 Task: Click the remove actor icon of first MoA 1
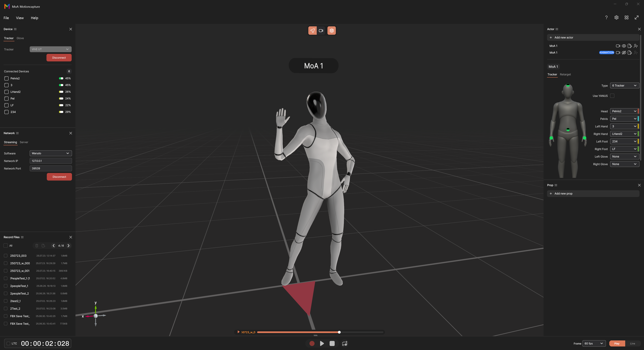636,46
